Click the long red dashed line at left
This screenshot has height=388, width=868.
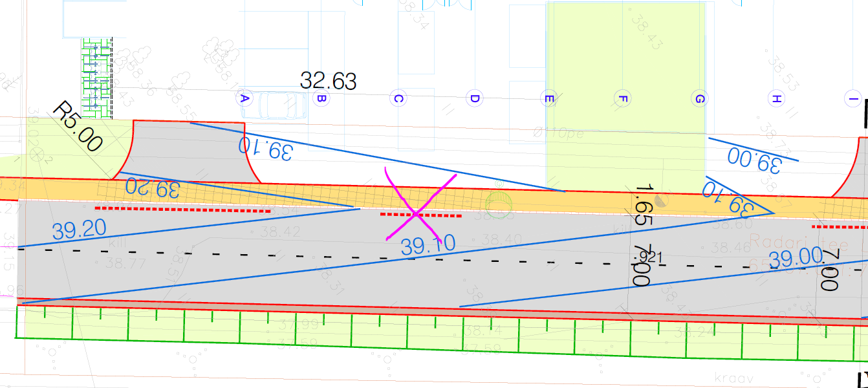pyautogui.click(x=182, y=210)
